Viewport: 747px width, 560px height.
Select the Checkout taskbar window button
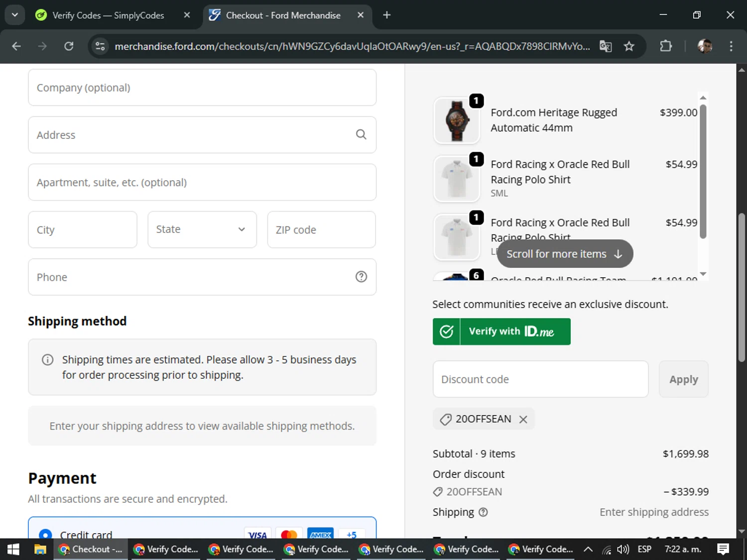click(91, 549)
